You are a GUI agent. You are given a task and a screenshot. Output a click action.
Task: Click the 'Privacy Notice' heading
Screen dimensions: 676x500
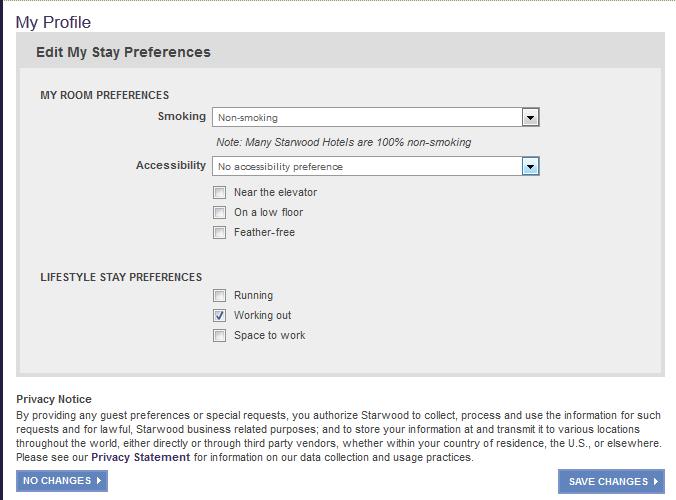pos(54,399)
